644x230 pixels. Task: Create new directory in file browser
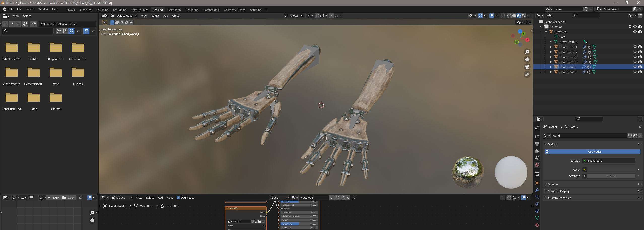(33, 24)
